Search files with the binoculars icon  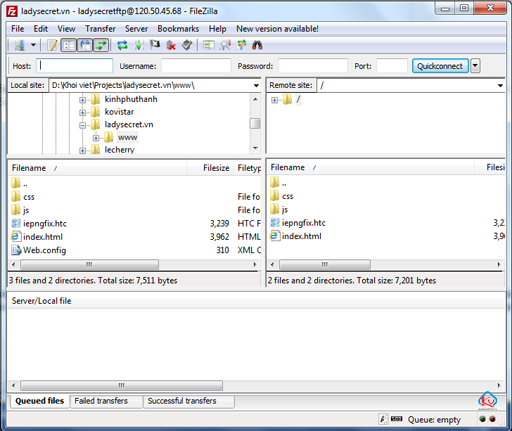coord(257,45)
